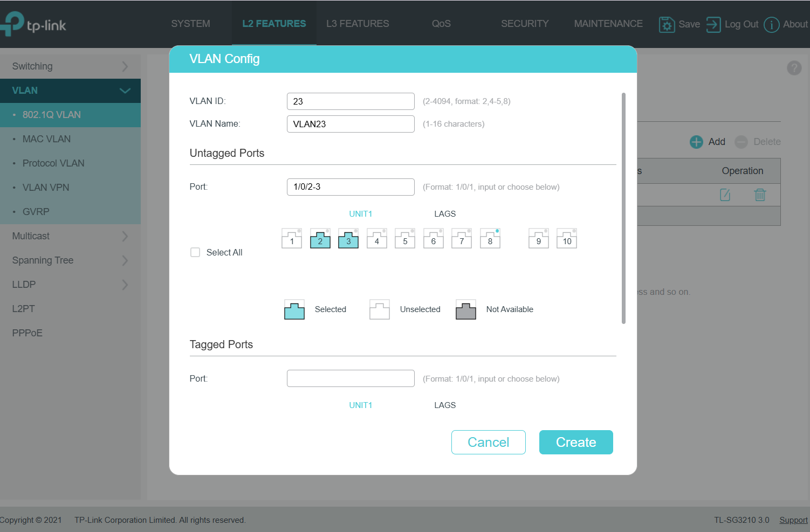Check the Select All checkbox
810x532 pixels.
pyautogui.click(x=195, y=252)
